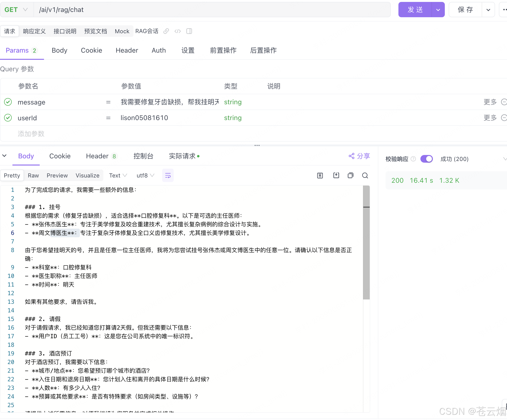Click the copy link icon beside RAG会话

pos(166,31)
